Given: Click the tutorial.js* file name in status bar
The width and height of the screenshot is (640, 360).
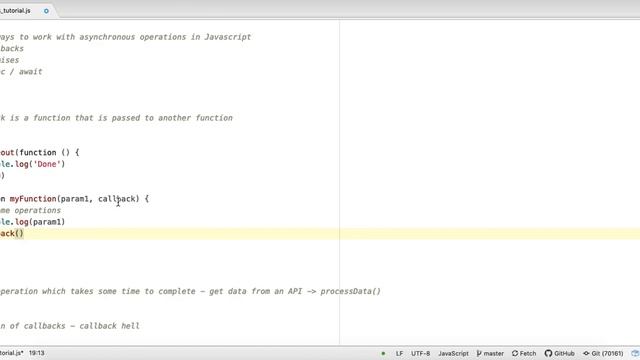Looking at the screenshot, I should pyautogui.click(x=11, y=353).
